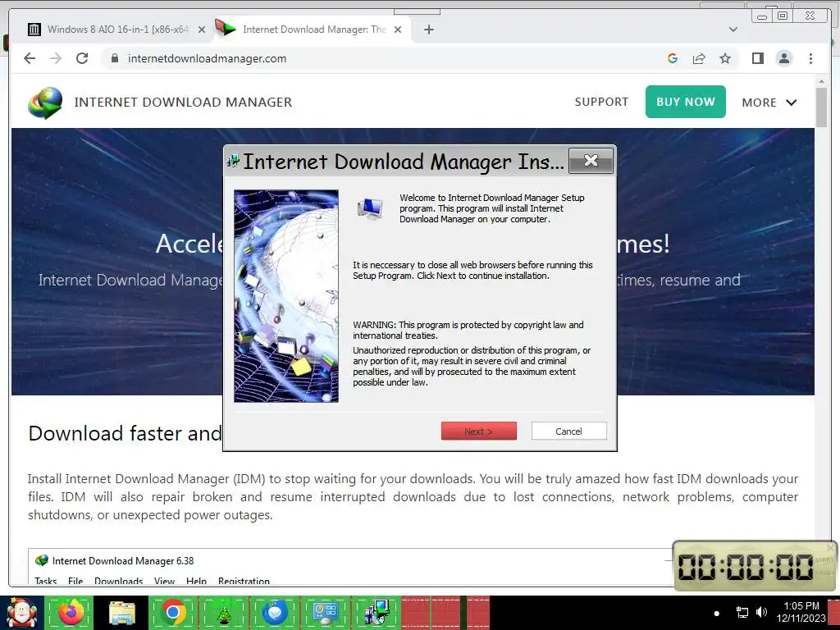This screenshot has height=630, width=840.
Task: Click the Chrome taskbar icon
Action: click(173, 612)
